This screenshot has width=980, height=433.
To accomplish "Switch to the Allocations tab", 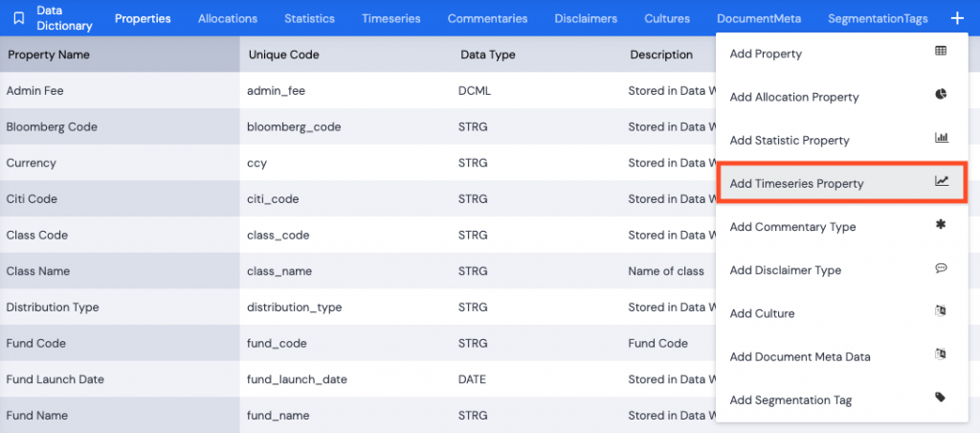I will (x=228, y=19).
